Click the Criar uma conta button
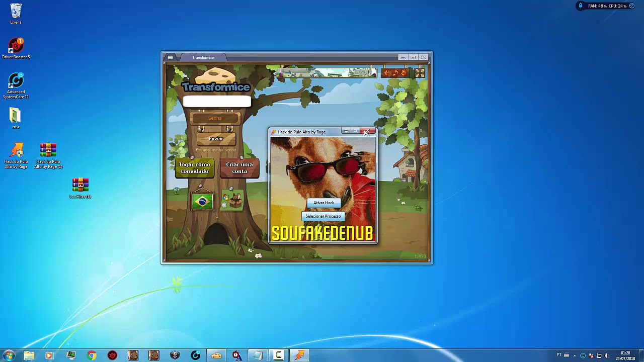 tap(239, 168)
